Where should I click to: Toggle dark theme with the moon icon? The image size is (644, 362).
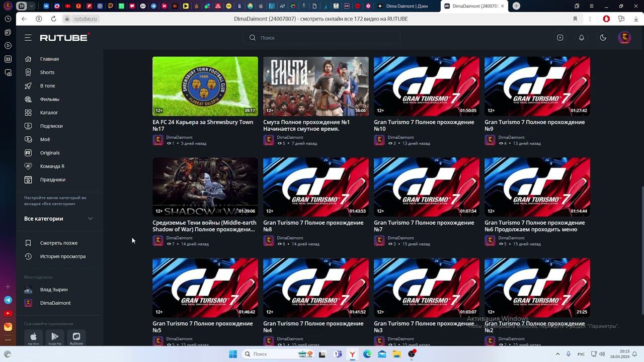click(603, 38)
